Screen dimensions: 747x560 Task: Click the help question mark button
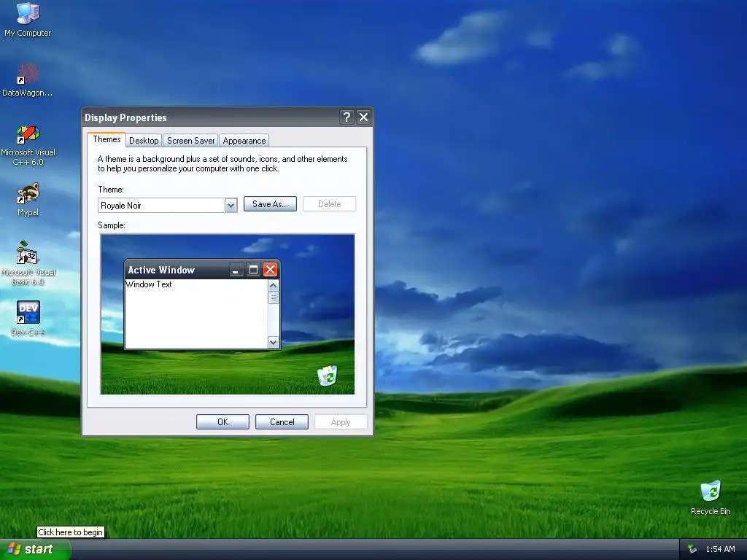coord(347,117)
